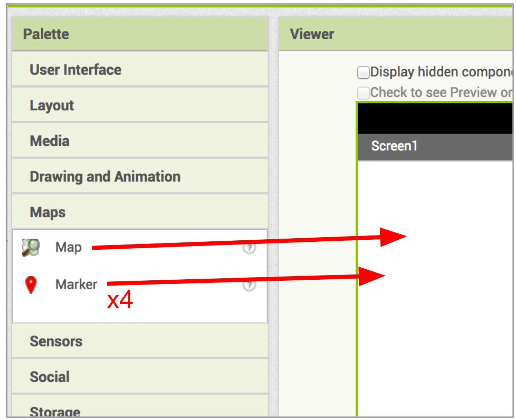Select the red Marker pin icon
The image size is (516, 420).
pyautogui.click(x=31, y=285)
